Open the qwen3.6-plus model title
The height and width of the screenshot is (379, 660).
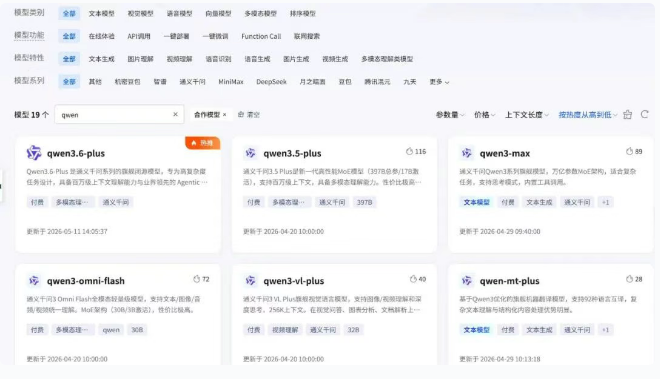(x=76, y=153)
